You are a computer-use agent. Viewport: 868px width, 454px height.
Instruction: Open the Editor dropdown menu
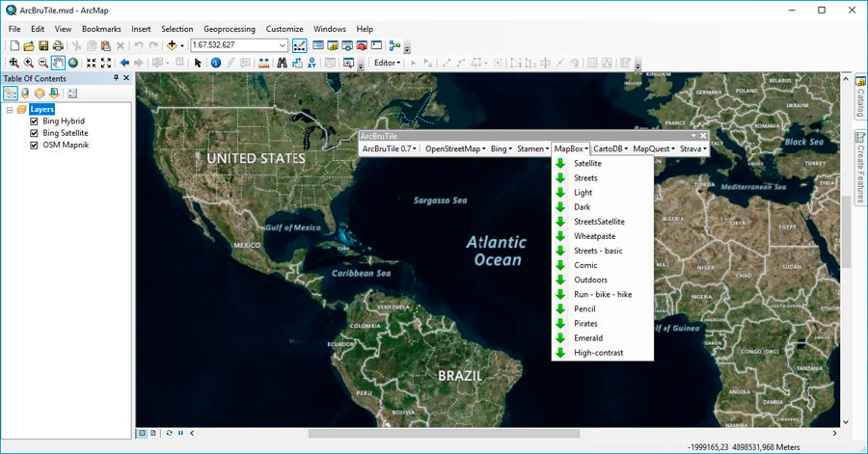click(x=387, y=63)
